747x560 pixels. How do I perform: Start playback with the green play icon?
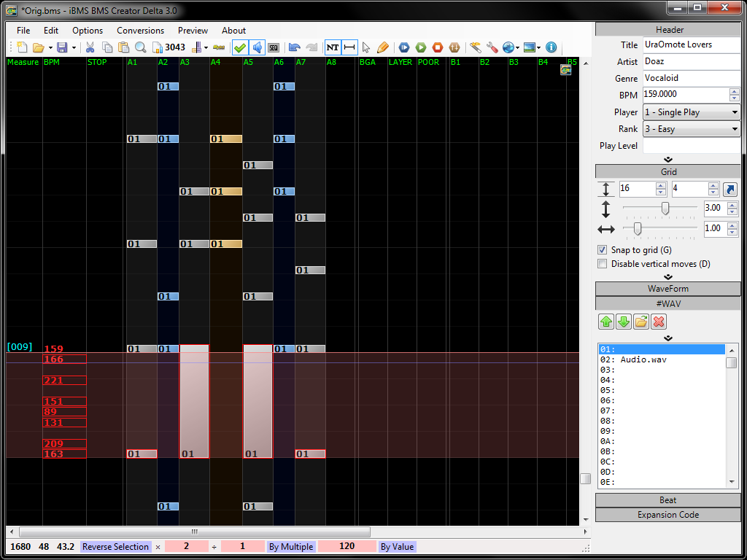(420, 47)
